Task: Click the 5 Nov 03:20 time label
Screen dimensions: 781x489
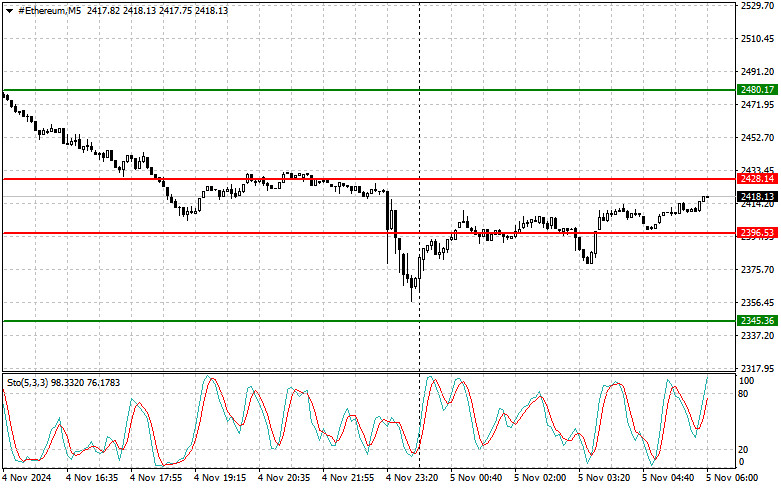Action: 604,478
